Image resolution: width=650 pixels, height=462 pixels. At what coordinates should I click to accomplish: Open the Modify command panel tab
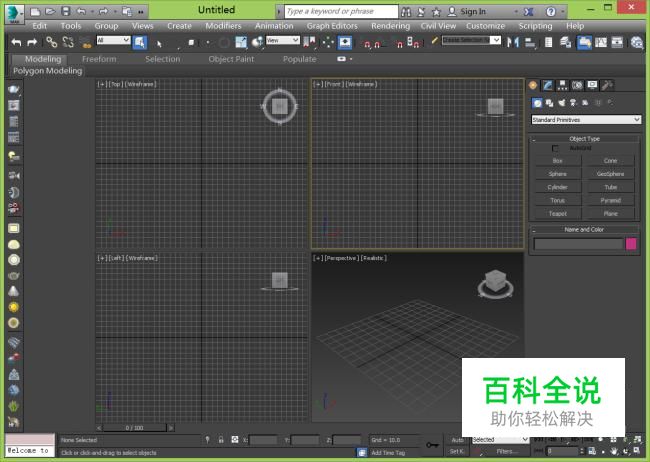(548, 85)
